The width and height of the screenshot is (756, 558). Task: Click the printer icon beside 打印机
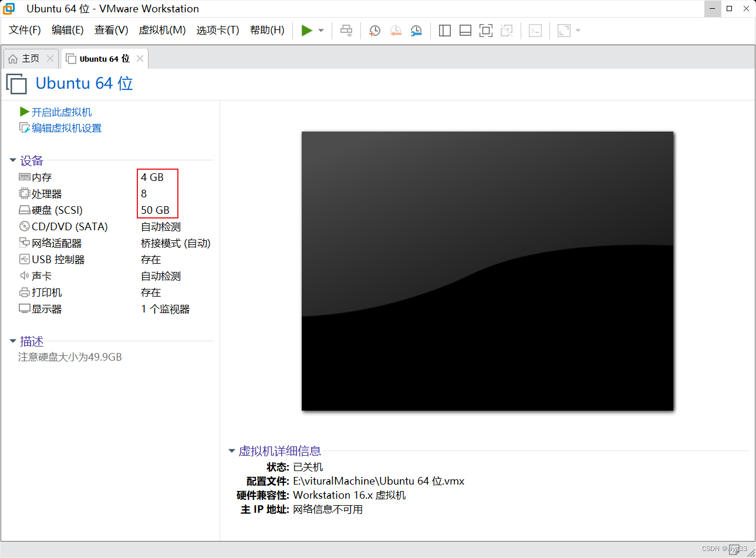pos(25,292)
